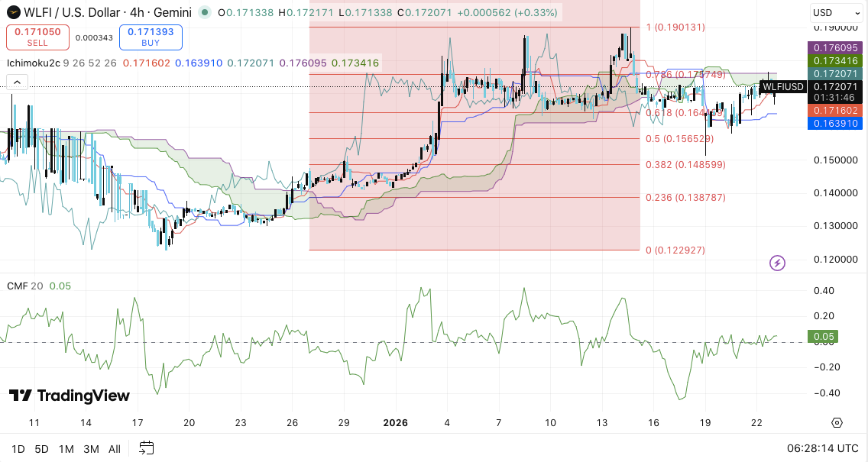This screenshot has height=462, width=868.
Task: Open the USD currency dropdown
Action: click(x=834, y=13)
